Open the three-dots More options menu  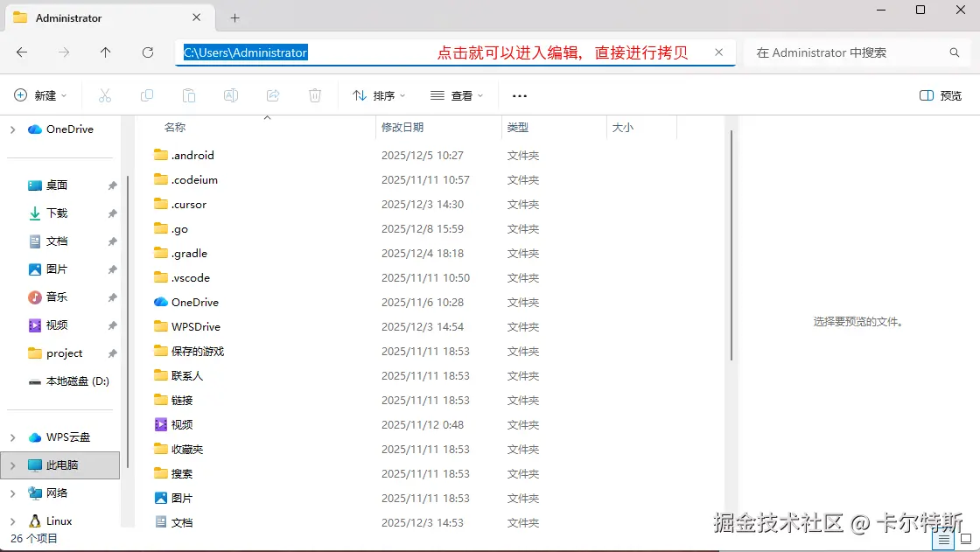point(520,95)
